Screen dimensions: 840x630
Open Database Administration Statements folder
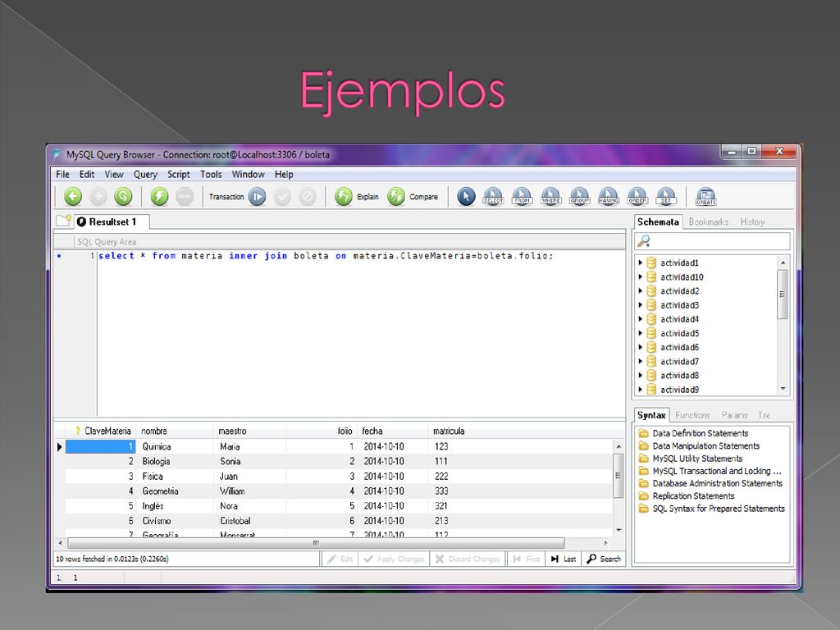coord(710,483)
